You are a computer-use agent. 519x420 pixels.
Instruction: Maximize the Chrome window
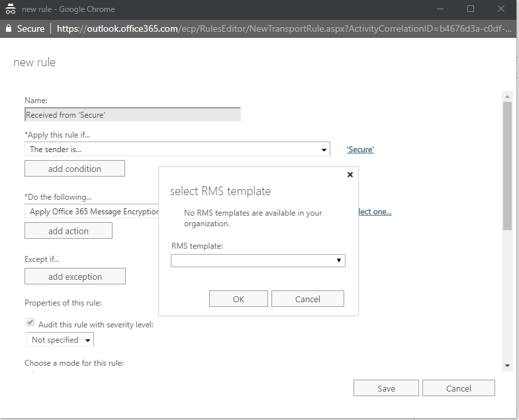point(470,9)
